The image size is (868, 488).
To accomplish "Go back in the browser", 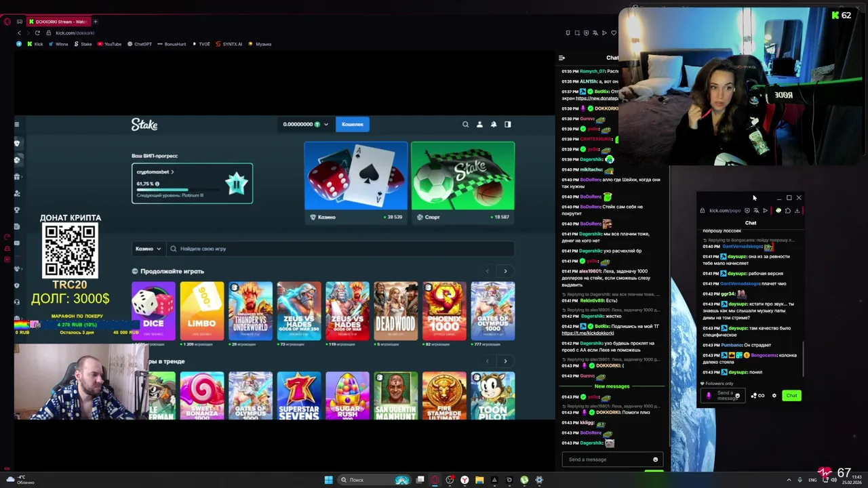I will (19, 33).
